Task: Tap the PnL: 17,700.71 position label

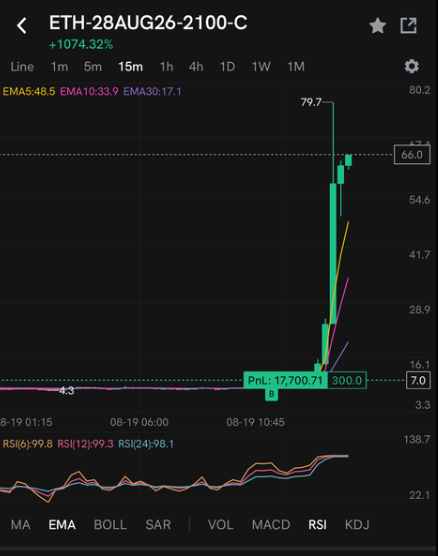Action: click(x=285, y=380)
